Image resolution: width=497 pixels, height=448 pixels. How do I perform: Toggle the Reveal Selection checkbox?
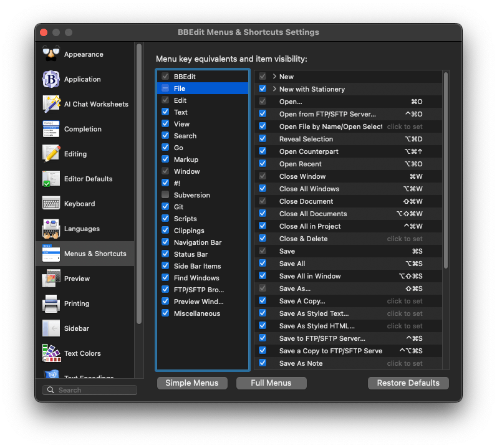(263, 139)
